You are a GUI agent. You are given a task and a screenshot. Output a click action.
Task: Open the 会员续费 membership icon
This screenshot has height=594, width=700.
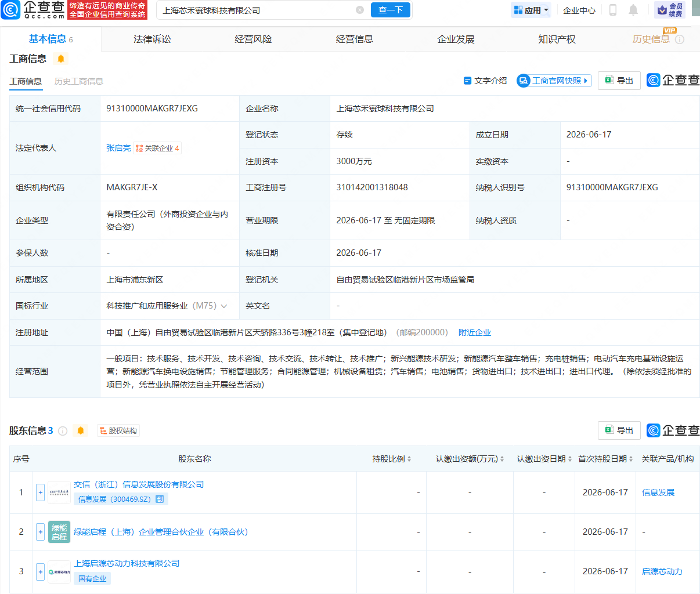669,10
